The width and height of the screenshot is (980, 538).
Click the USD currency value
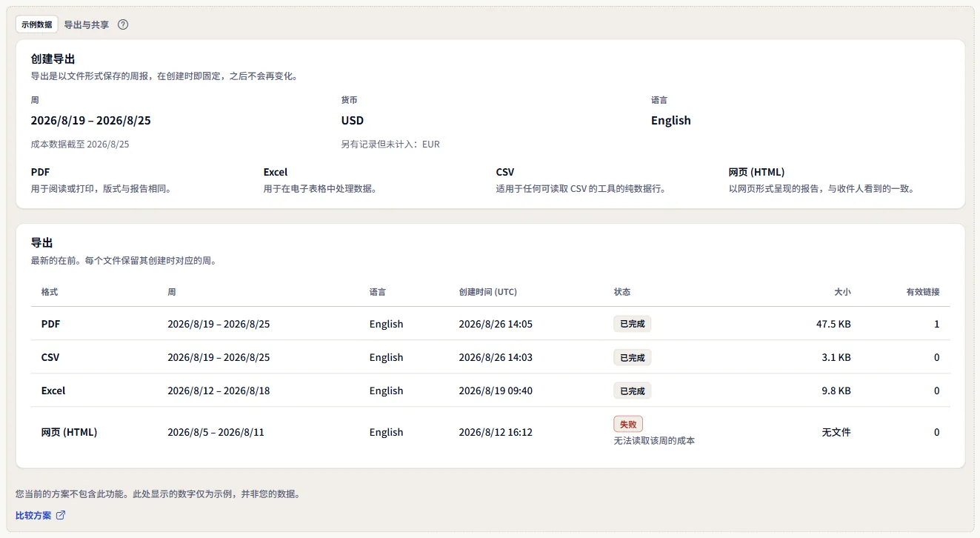click(353, 121)
